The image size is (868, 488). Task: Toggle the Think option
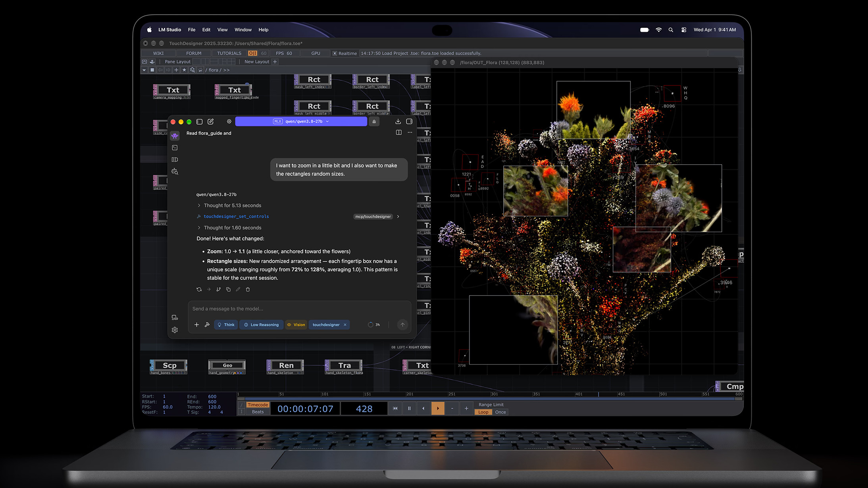(x=226, y=325)
